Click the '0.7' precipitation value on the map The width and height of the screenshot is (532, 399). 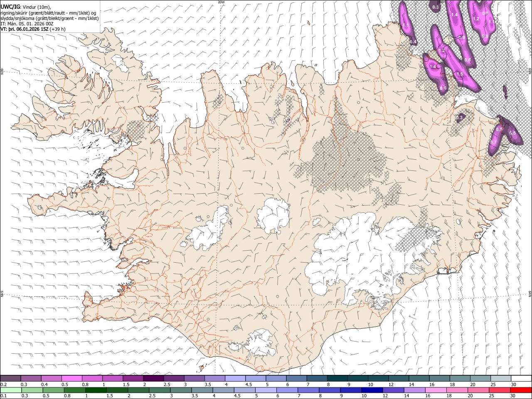pos(494,142)
